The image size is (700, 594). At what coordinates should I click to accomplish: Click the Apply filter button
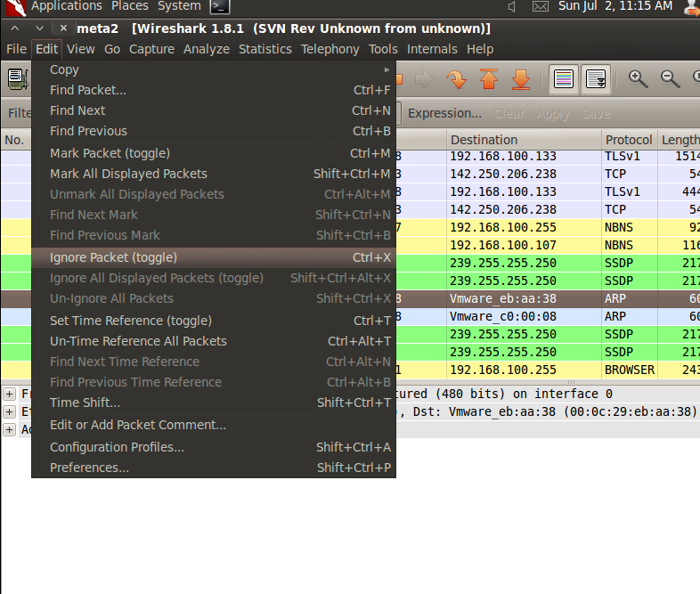point(553,114)
